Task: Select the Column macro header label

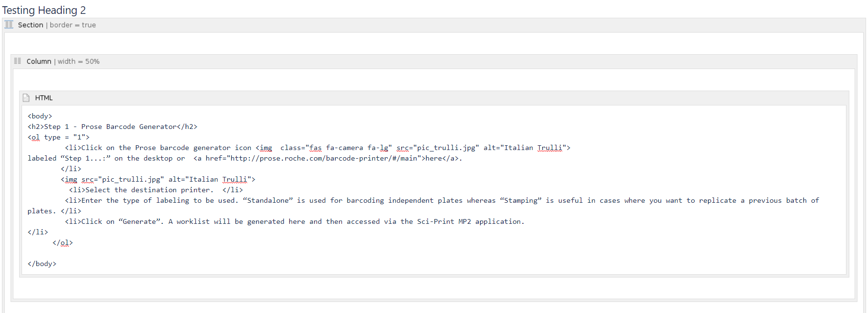Action: tap(39, 61)
